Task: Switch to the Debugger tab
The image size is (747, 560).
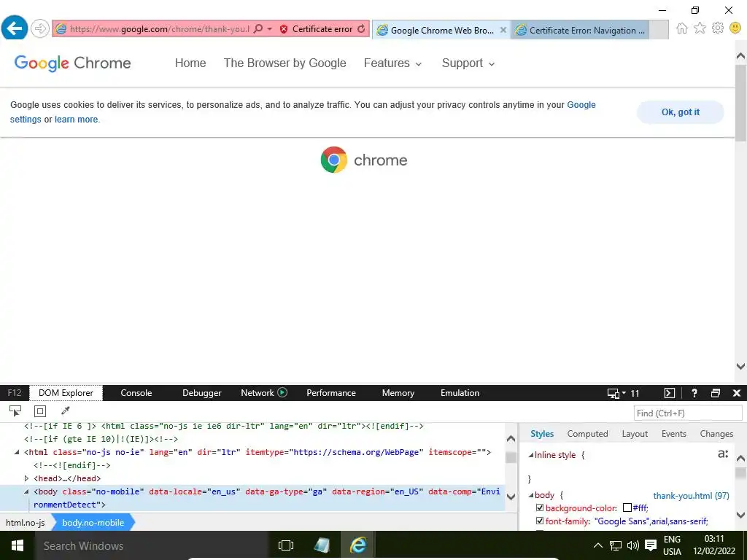Action: click(202, 393)
